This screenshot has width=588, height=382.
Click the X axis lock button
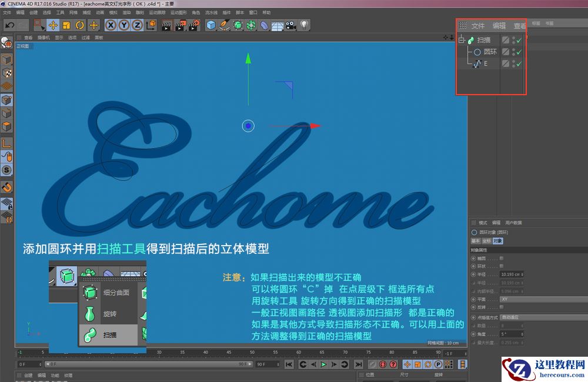tap(111, 25)
